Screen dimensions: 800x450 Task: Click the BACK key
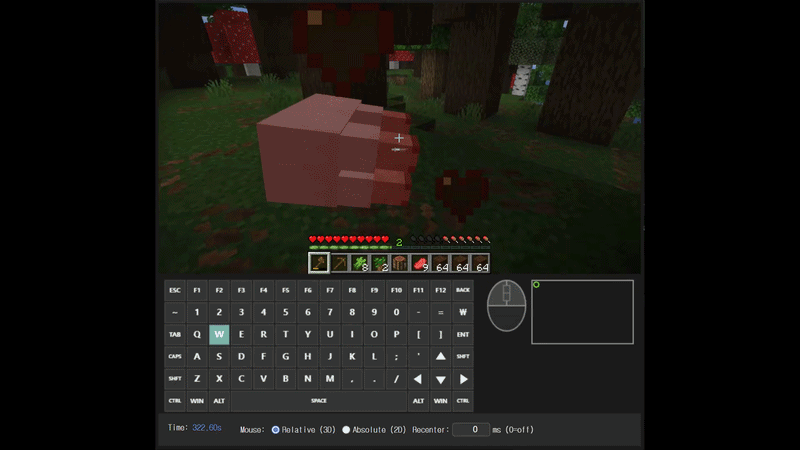(463, 290)
